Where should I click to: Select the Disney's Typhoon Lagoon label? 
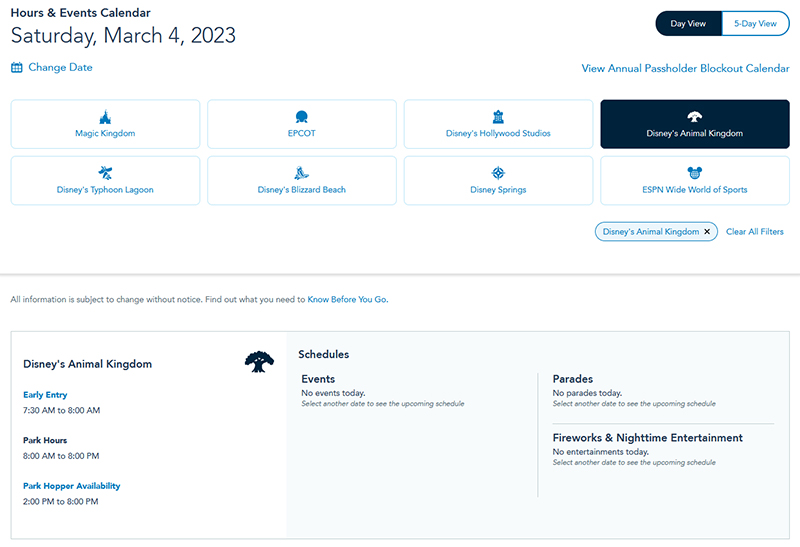pyautogui.click(x=105, y=190)
